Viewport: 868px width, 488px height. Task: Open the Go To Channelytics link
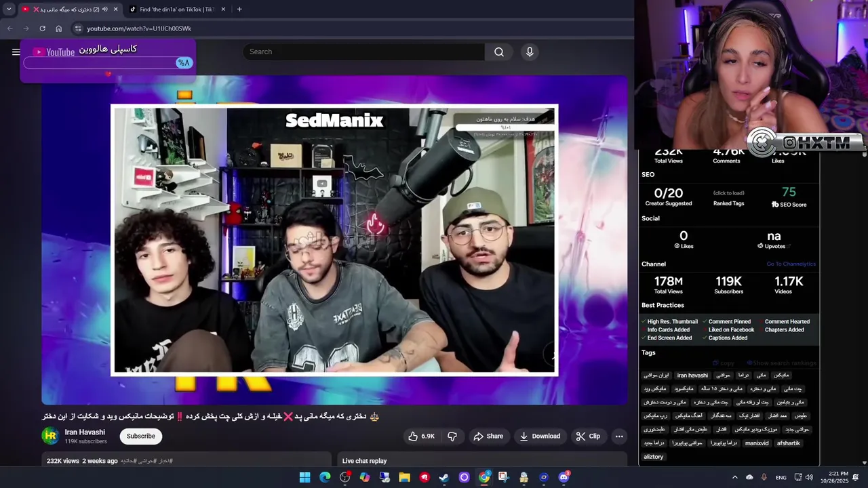tap(791, 264)
